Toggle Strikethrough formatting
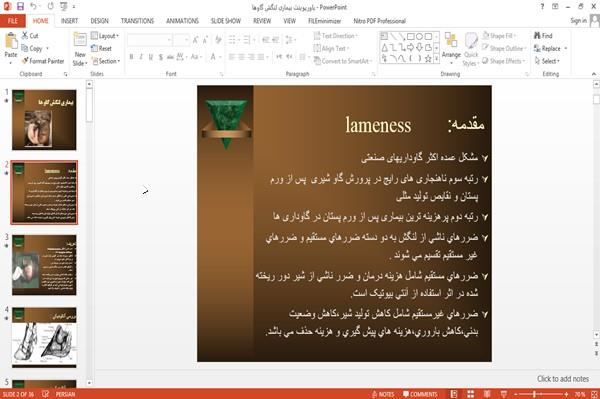Image resolution: width=600 pixels, height=399 pixels. [x=170, y=57]
